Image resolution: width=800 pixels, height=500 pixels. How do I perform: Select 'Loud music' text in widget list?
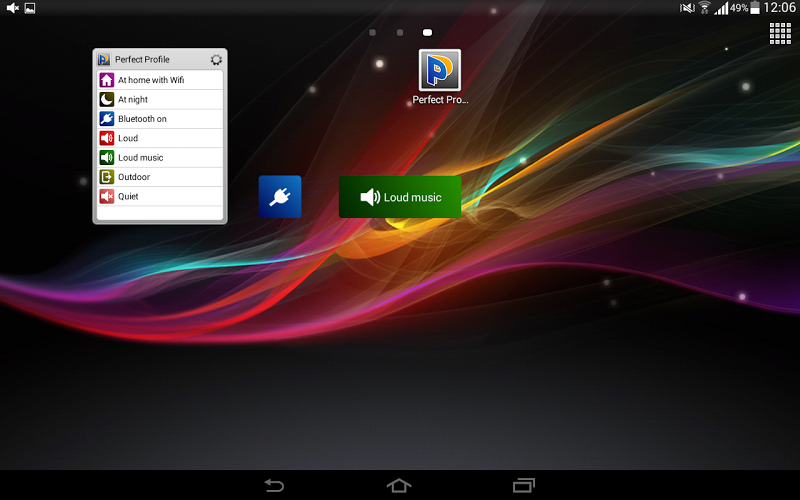pyautogui.click(x=141, y=158)
